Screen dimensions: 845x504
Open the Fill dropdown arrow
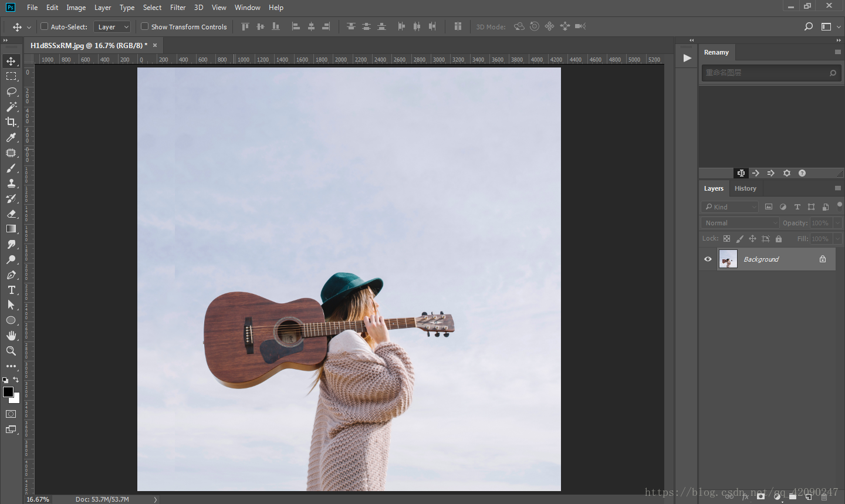tap(837, 239)
